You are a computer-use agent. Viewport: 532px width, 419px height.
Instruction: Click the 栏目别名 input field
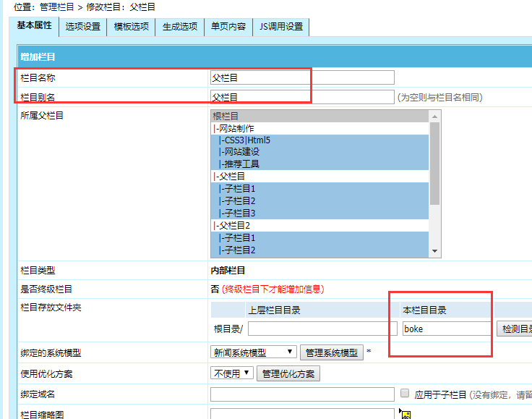click(302, 97)
